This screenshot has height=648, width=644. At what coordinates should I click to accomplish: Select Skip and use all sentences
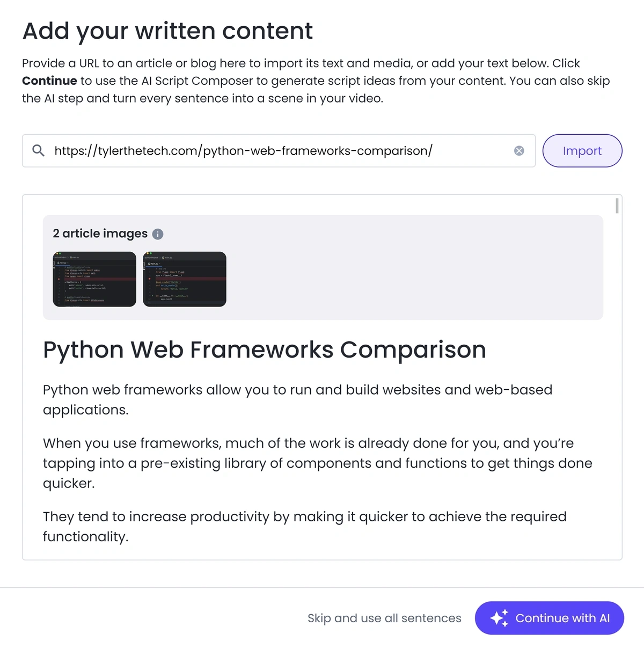click(x=384, y=618)
